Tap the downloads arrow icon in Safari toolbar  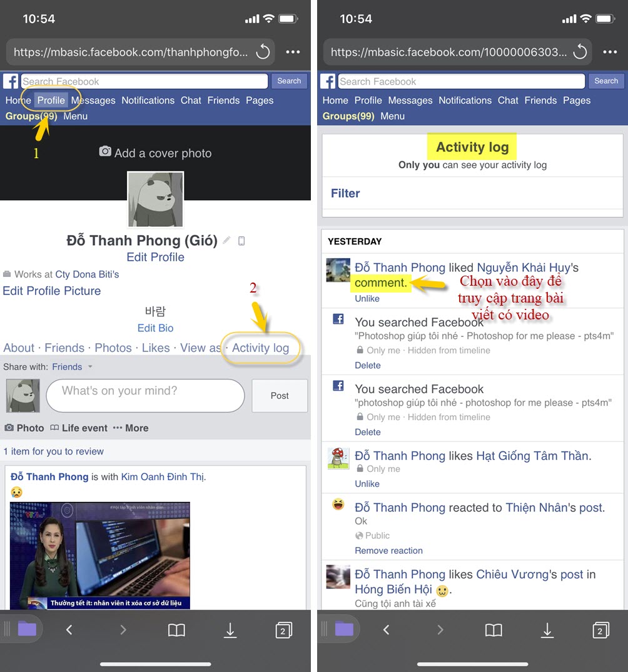[x=230, y=630]
